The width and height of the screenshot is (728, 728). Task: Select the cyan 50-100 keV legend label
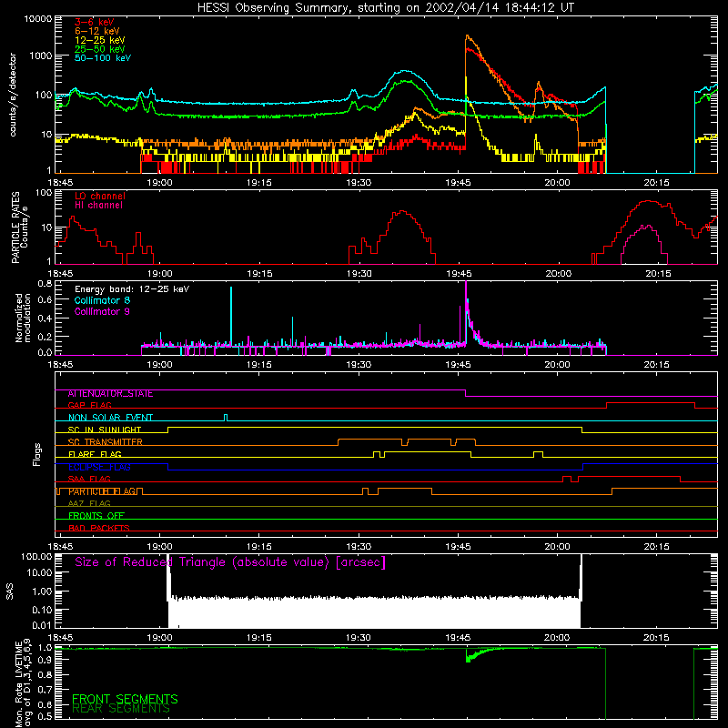coord(102,58)
